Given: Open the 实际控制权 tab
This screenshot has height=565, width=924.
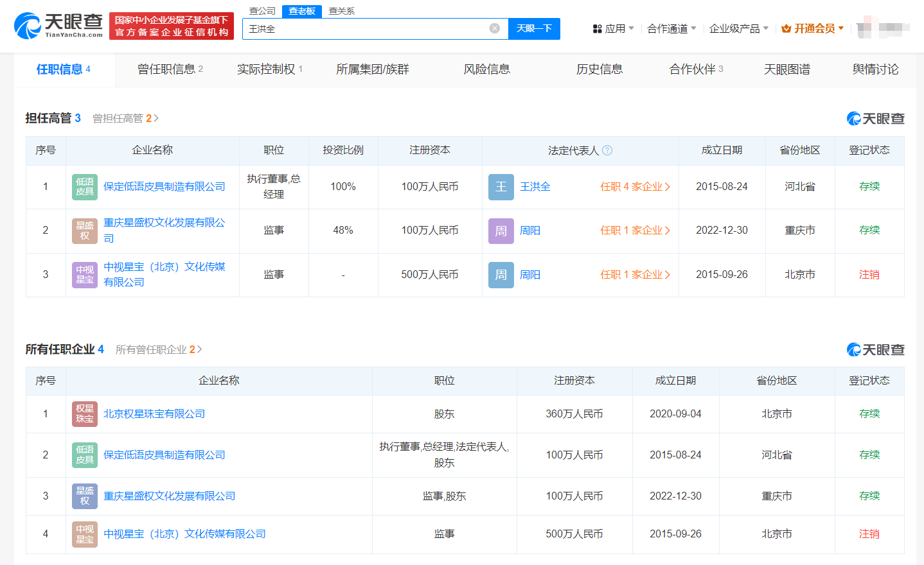Looking at the screenshot, I should 269,69.
